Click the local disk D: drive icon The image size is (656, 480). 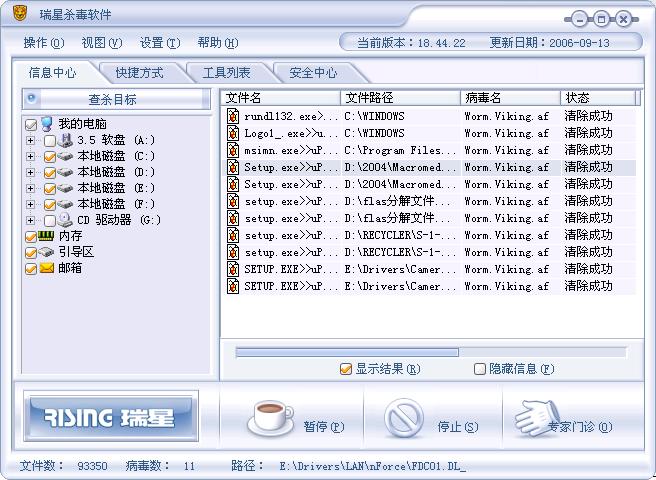pyautogui.click(x=65, y=172)
